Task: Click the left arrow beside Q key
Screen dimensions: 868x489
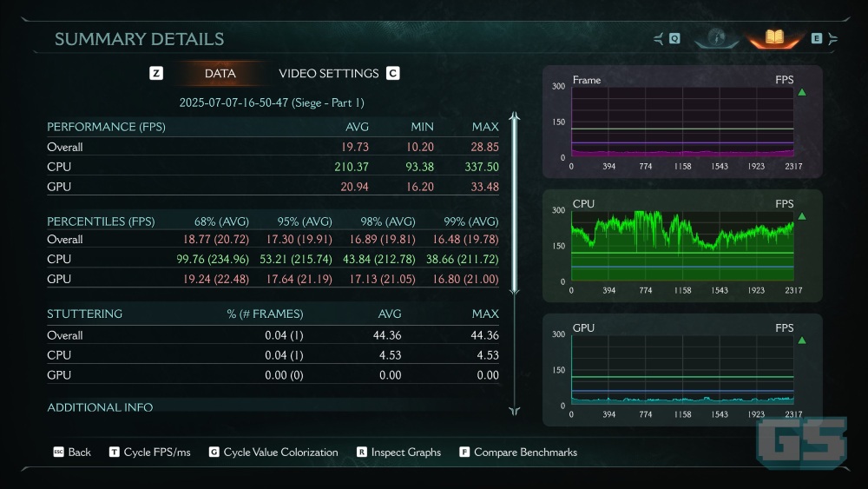Action: 659,38
